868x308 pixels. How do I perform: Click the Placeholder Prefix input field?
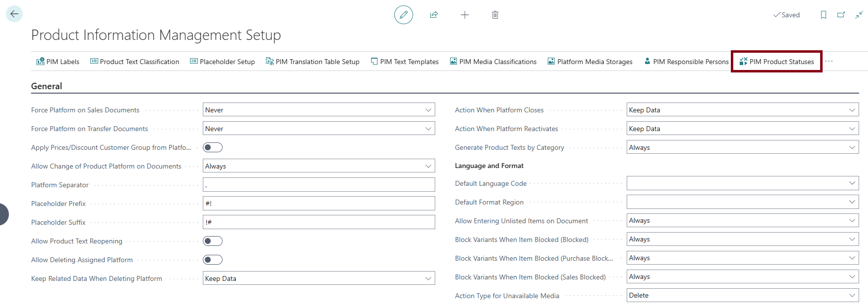click(319, 204)
